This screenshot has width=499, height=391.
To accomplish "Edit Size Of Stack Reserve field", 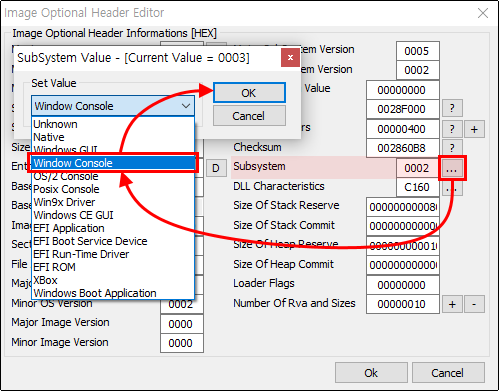I will (402, 207).
